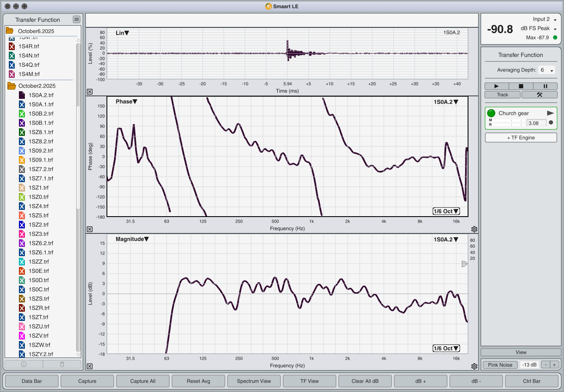The width and height of the screenshot is (564, 392).
Task: Open the Averaging Depth dropdown
Action: point(547,70)
